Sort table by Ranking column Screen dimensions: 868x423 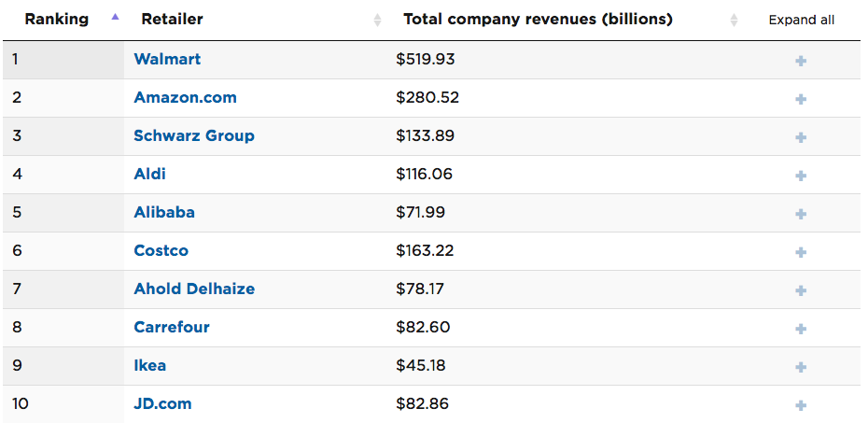115,19
